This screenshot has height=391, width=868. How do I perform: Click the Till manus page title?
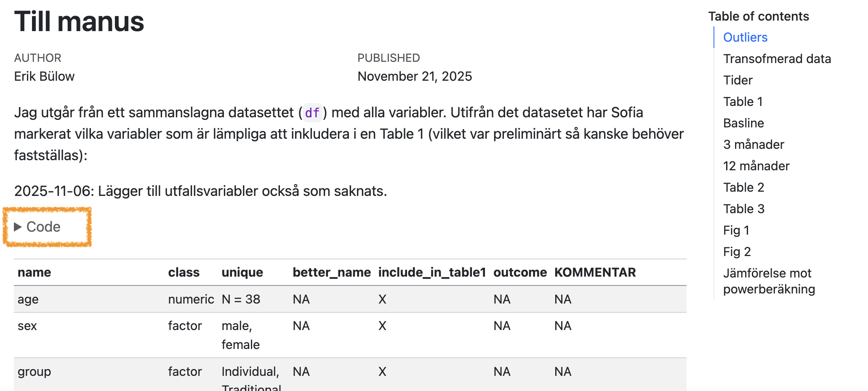(79, 21)
